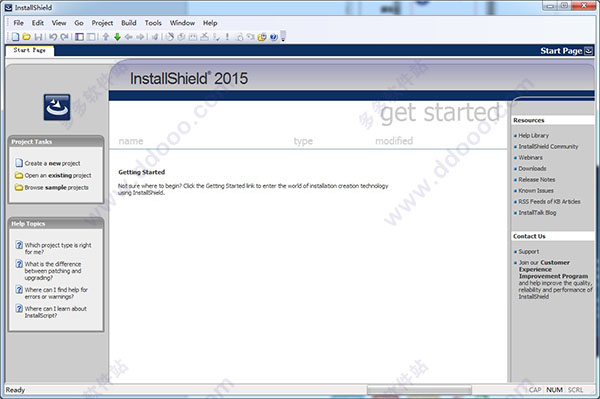
Task: Click the CAP indicator in status bar
Action: coord(535,390)
